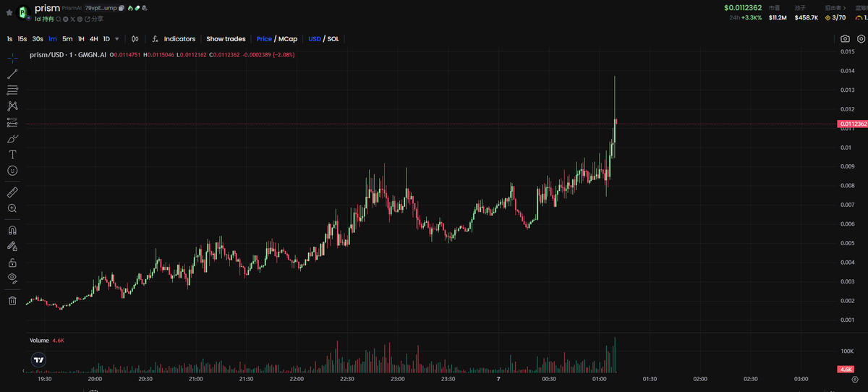The image size is (868, 392).
Task: Remove drawings with the trash icon
Action: coord(12,300)
